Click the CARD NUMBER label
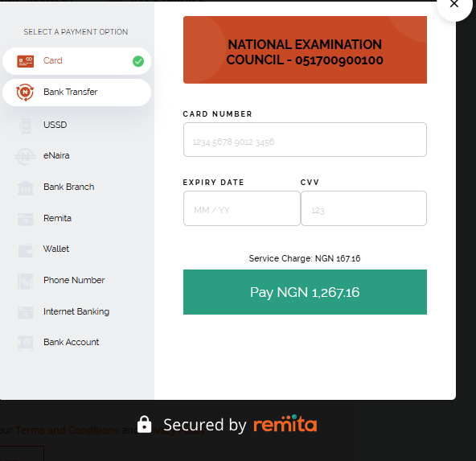476x461 pixels. [x=217, y=114]
